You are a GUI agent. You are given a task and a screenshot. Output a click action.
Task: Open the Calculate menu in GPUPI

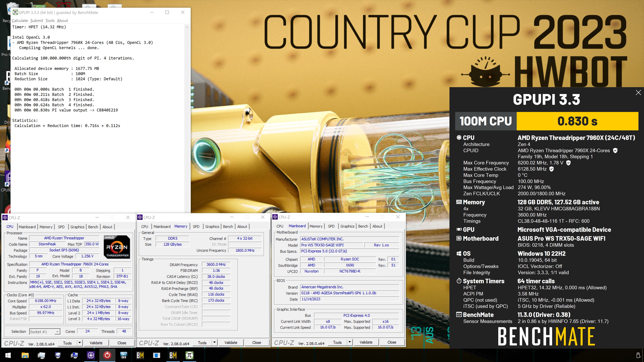coord(20,20)
